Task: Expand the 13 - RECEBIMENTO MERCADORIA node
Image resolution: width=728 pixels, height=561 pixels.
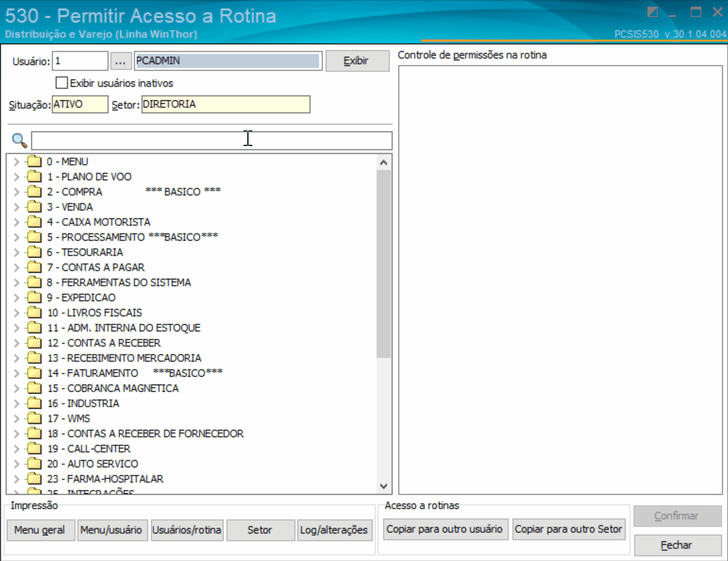Action: pyautogui.click(x=16, y=358)
